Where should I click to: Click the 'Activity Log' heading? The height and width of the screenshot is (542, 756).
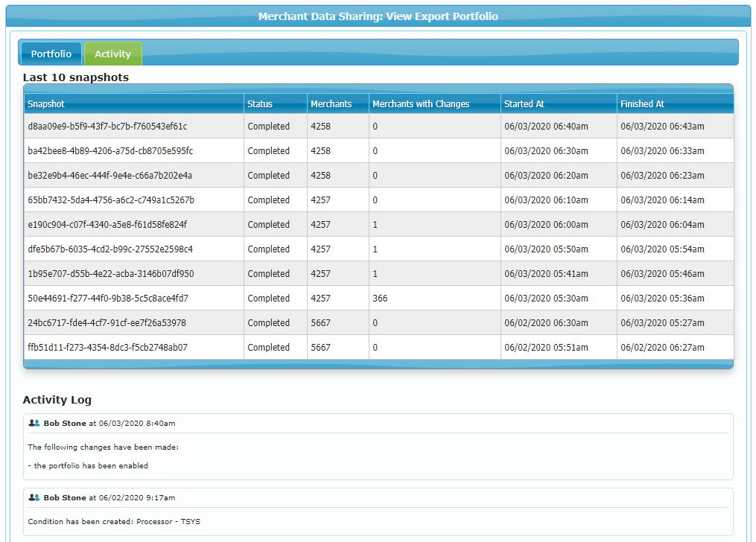pos(57,400)
